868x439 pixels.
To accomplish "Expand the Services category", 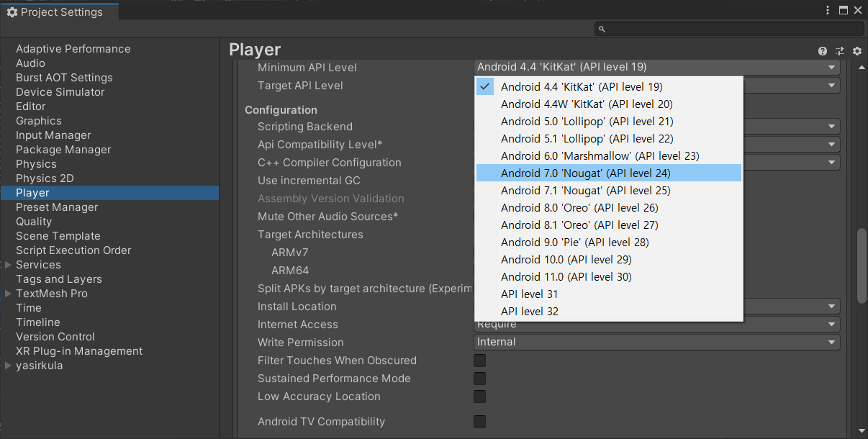I will pos(8,265).
